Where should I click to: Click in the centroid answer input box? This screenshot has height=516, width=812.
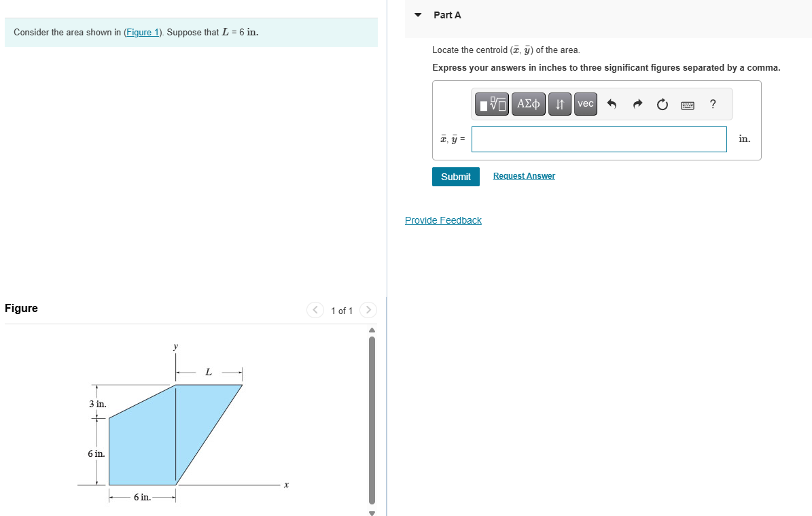point(598,139)
